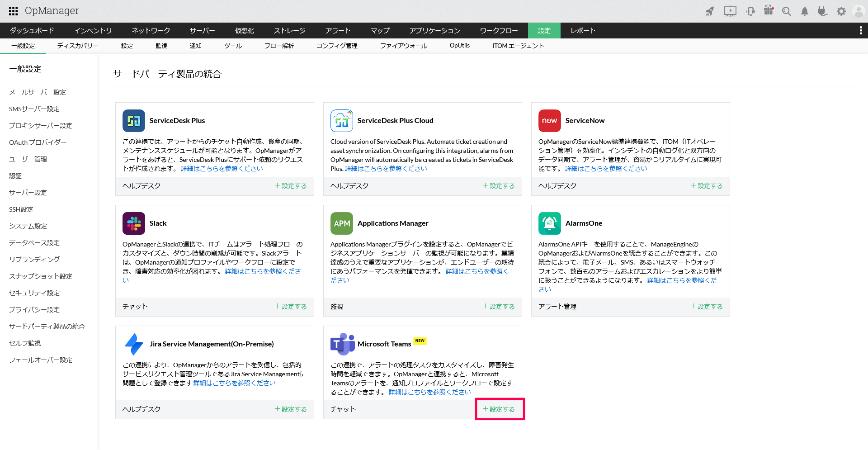Click the Microsoft Teams logo
The height and width of the screenshot is (450, 868).
(341, 344)
